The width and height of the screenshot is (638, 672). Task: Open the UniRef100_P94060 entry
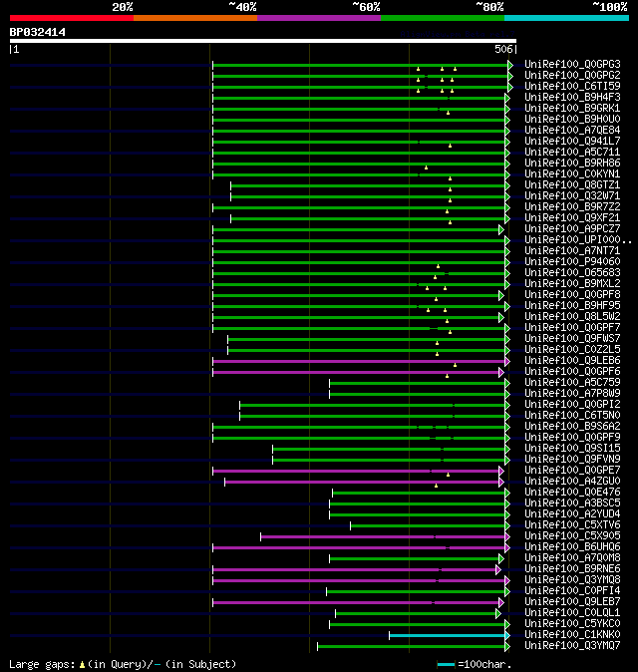[572, 262]
